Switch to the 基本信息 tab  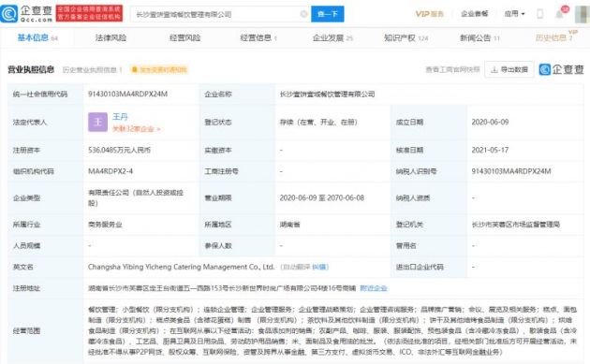tap(37, 37)
